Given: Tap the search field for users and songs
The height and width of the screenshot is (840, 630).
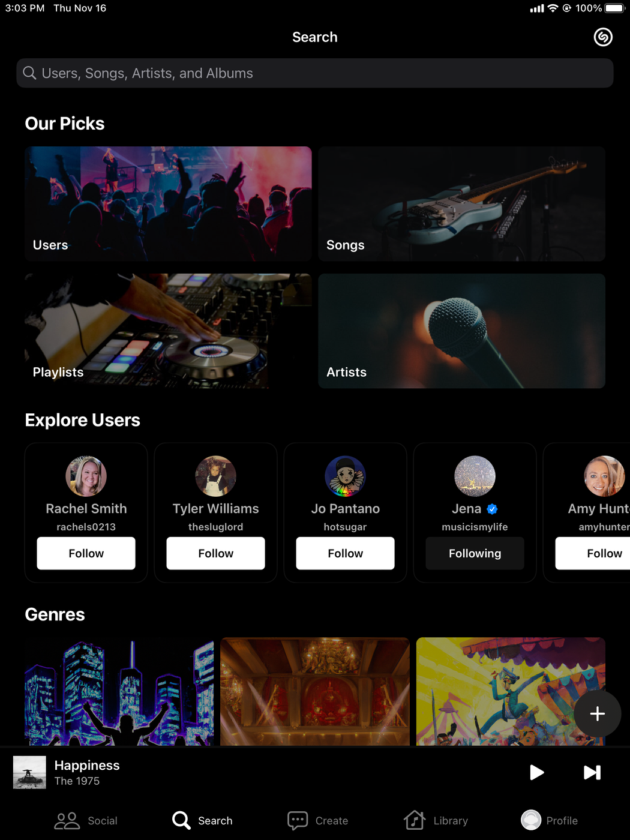Looking at the screenshot, I should tap(315, 73).
